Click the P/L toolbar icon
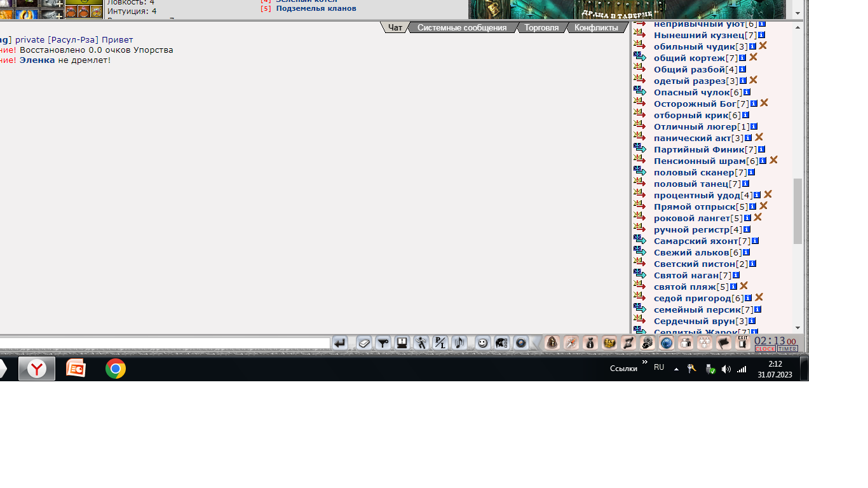Screen dimensions: 868x488 [x=440, y=343]
